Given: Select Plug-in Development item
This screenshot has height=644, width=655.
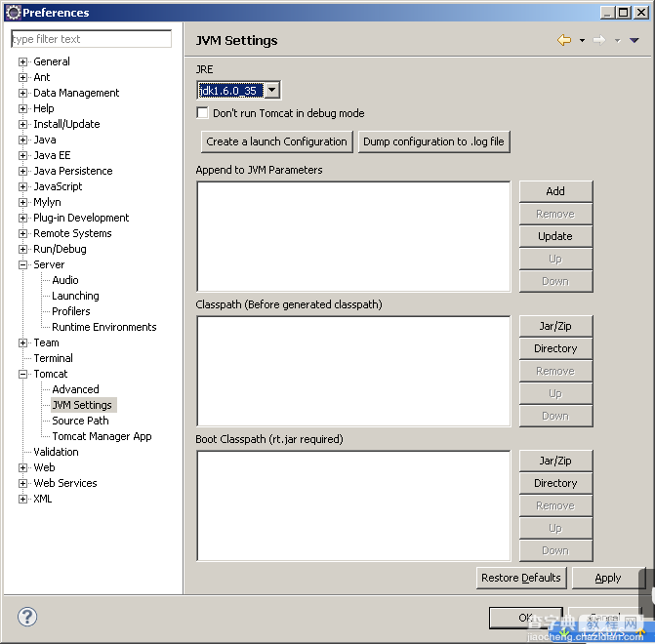Looking at the screenshot, I should (81, 218).
